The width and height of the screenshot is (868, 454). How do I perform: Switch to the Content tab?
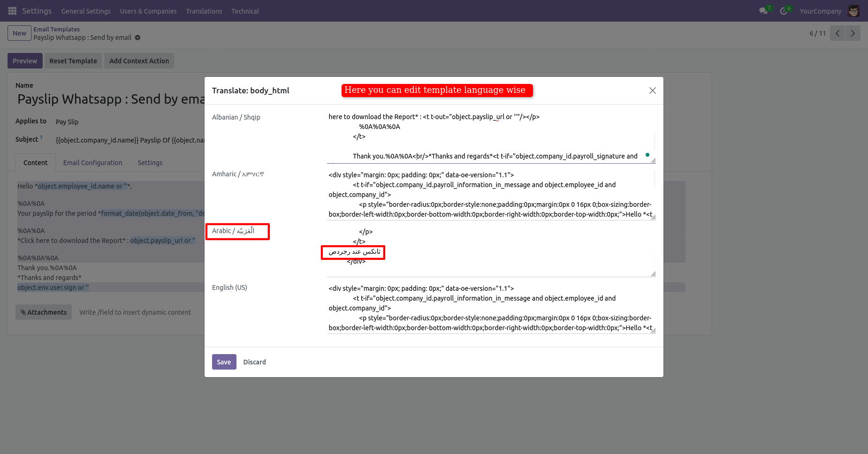(36, 163)
